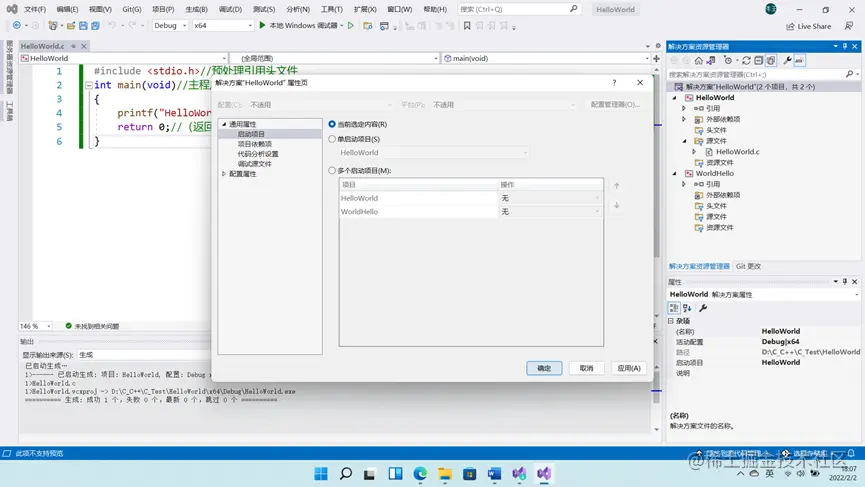This screenshot has height=487, width=865.
Task: Collapse the WorldHello project in Solution Explorer
Action: coord(674,173)
